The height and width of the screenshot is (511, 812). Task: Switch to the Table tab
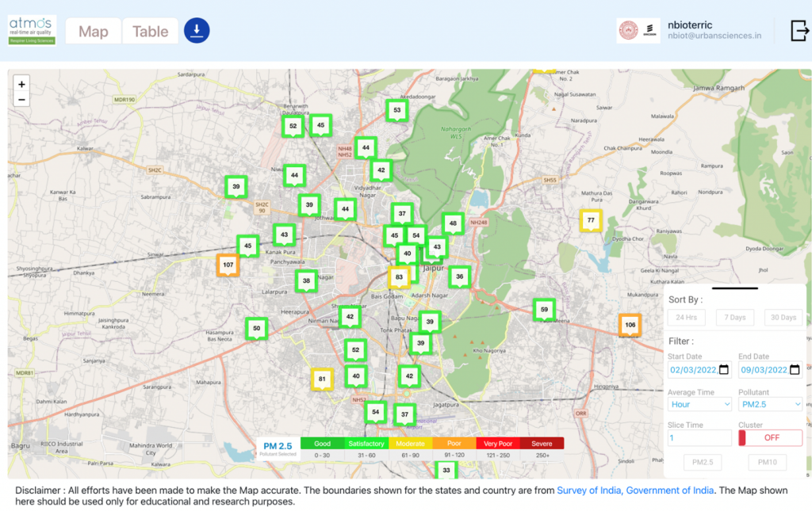click(150, 32)
